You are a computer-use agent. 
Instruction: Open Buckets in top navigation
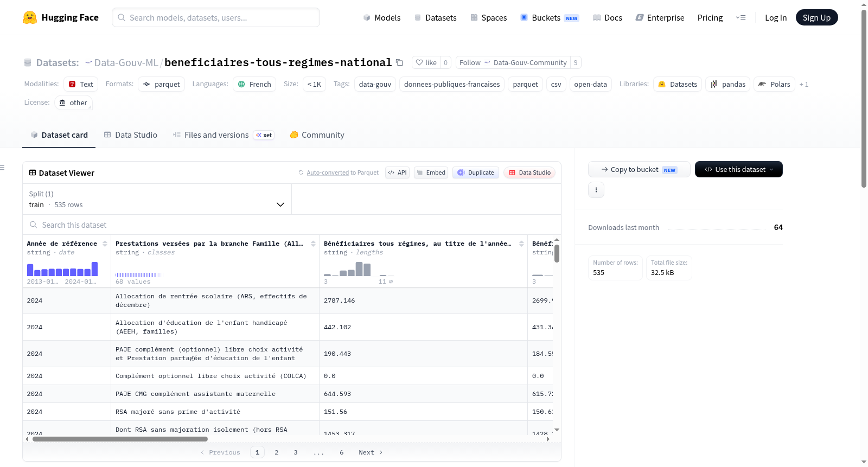[x=550, y=17]
